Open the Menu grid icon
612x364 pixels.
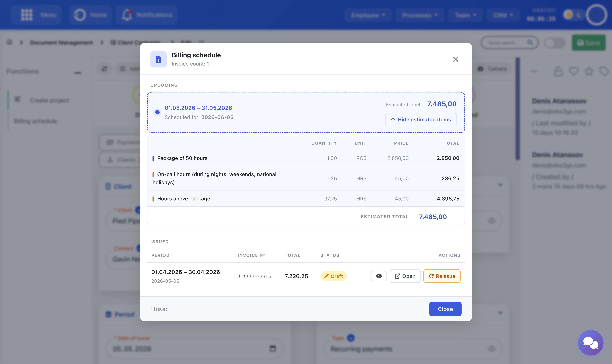click(27, 15)
